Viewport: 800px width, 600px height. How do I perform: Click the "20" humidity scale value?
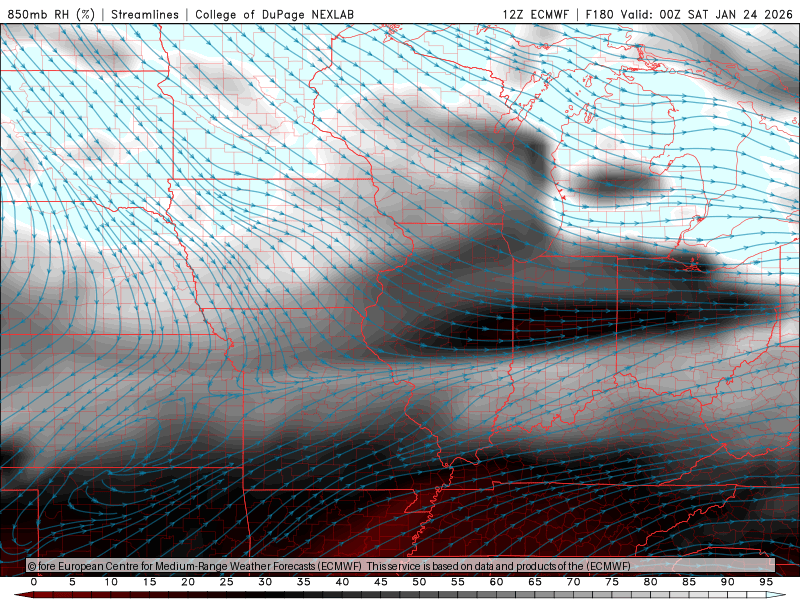(188, 582)
